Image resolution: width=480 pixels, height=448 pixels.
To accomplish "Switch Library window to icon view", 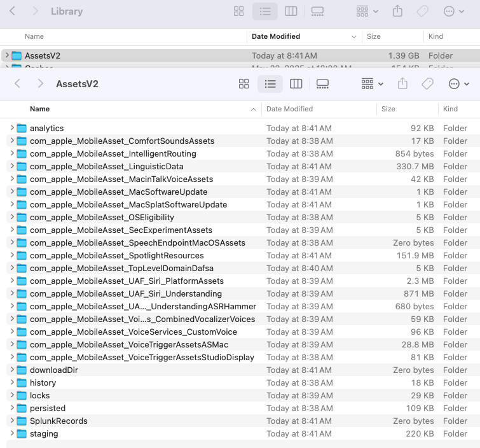I will coord(238,11).
